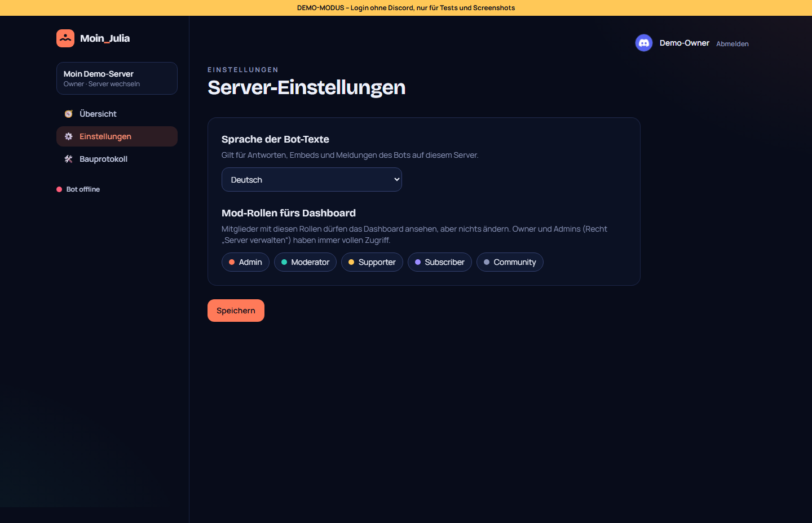Click the Discord avatar icon
The image size is (812, 523).
(644, 43)
